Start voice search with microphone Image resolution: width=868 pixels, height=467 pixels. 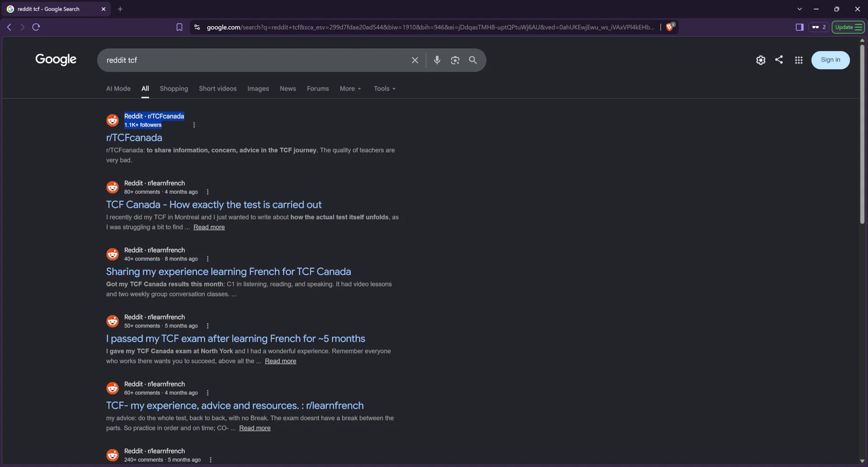tap(437, 60)
